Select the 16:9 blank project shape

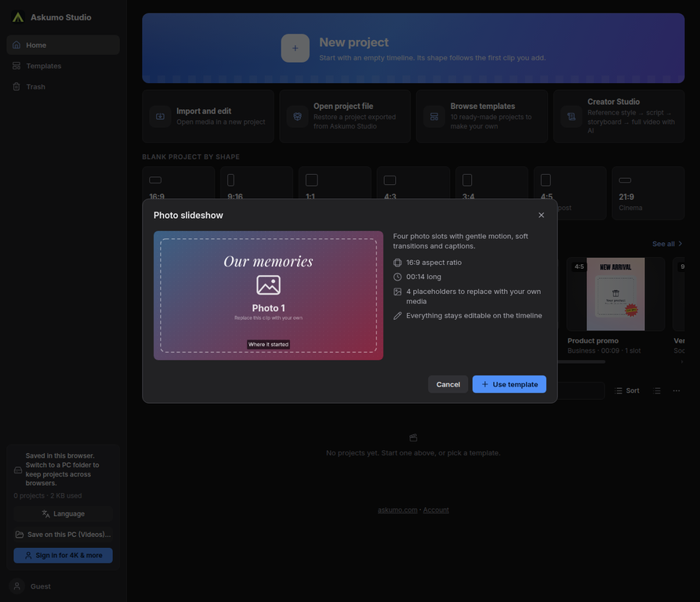click(179, 183)
